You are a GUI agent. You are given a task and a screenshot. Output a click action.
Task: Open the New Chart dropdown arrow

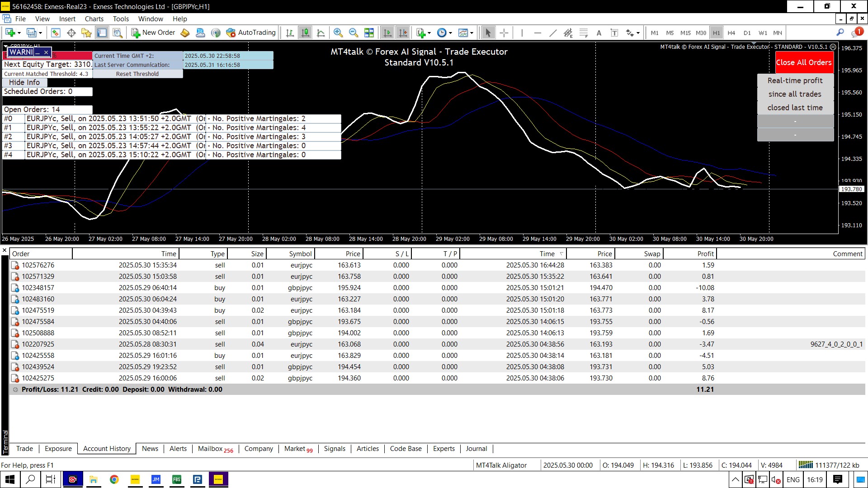[19, 33]
